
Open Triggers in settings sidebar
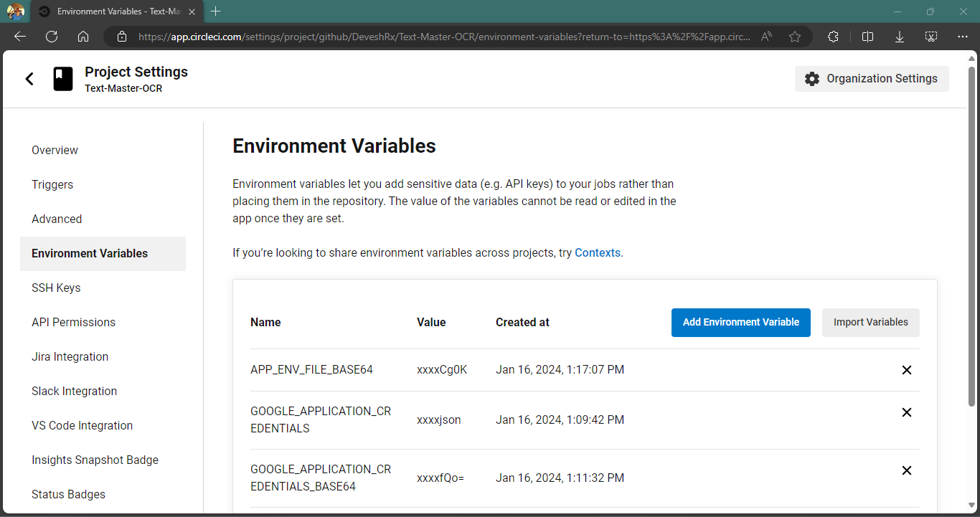(x=103, y=185)
